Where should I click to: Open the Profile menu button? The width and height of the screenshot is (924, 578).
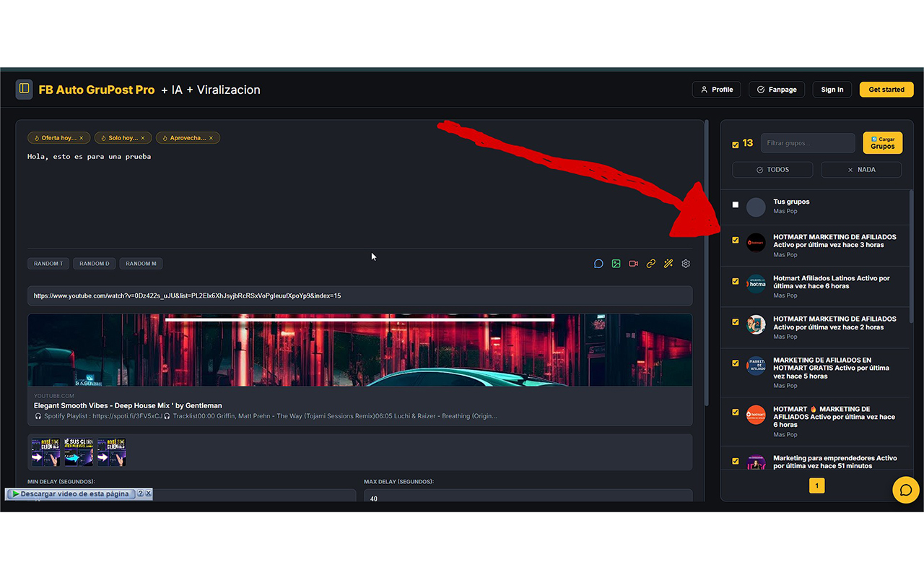click(x=717, y=90)
